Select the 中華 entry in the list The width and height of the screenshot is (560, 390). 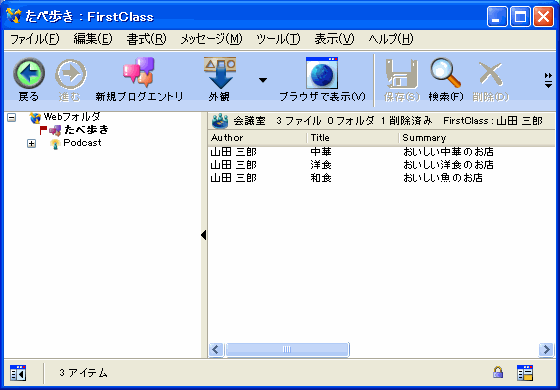(x=381, y=152)
